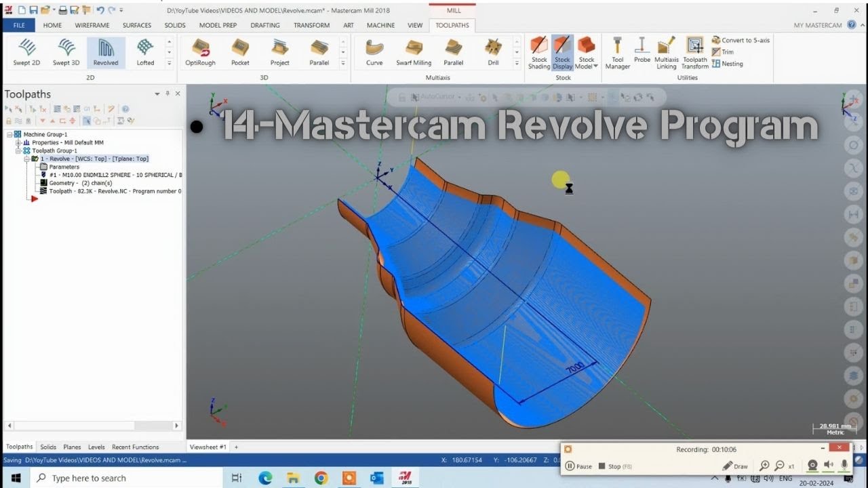The height and width of the screenshot is (488, 868).
Task: Open Microsoft Edge from the taskbar
Action: pyautogui.click(x=265, y=478)
